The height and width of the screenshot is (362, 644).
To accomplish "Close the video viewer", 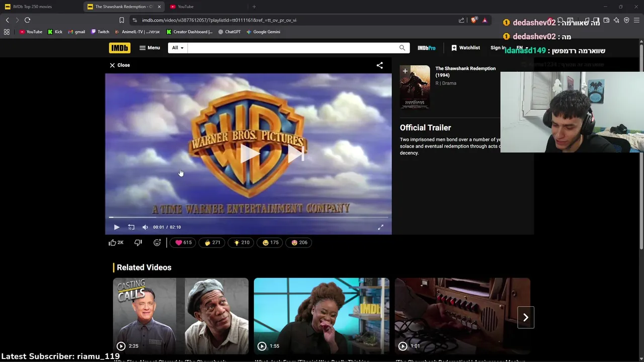I will pyautogui.click(x=120, y=65).
